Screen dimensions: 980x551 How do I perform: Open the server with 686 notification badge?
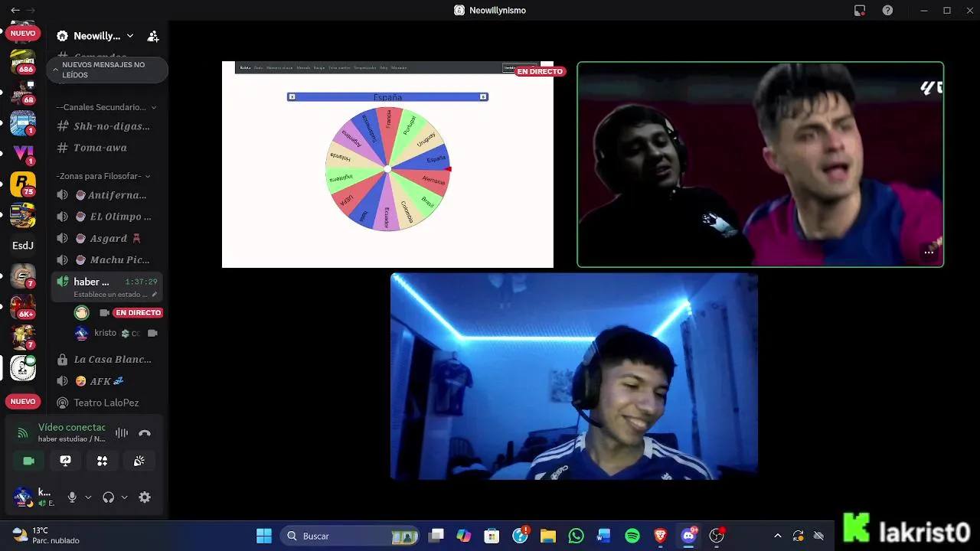(23, 61)
